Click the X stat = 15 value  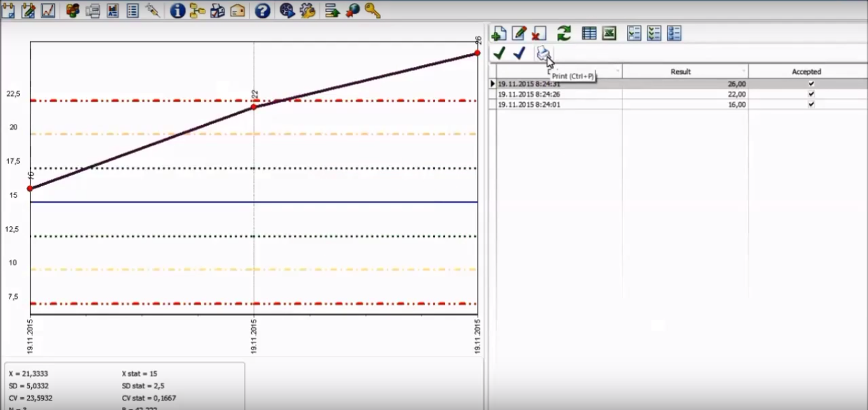[139, 374]
